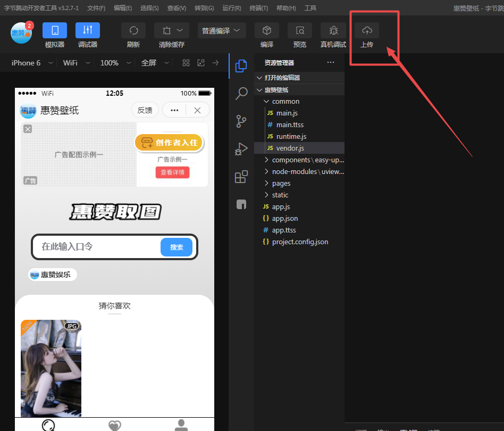Screen dimensions: 504x431
Task: Toggle the debugger (调试器) panel button
Action: (87, 30)
